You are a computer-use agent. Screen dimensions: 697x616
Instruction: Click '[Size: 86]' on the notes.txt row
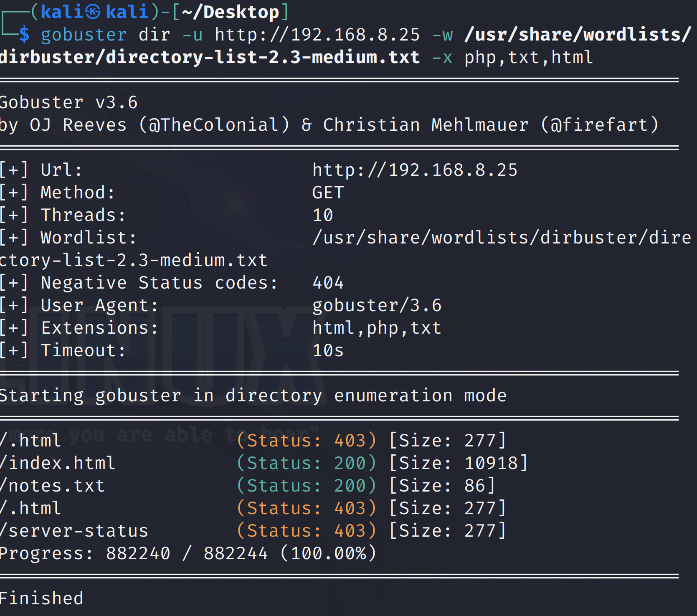pyautogui.click(x=442, y=486)
